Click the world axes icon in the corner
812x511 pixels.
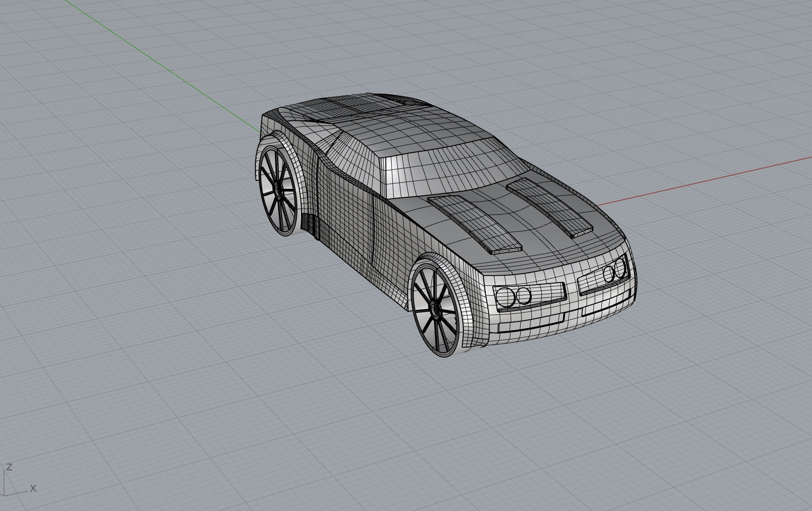click(19, 479)
